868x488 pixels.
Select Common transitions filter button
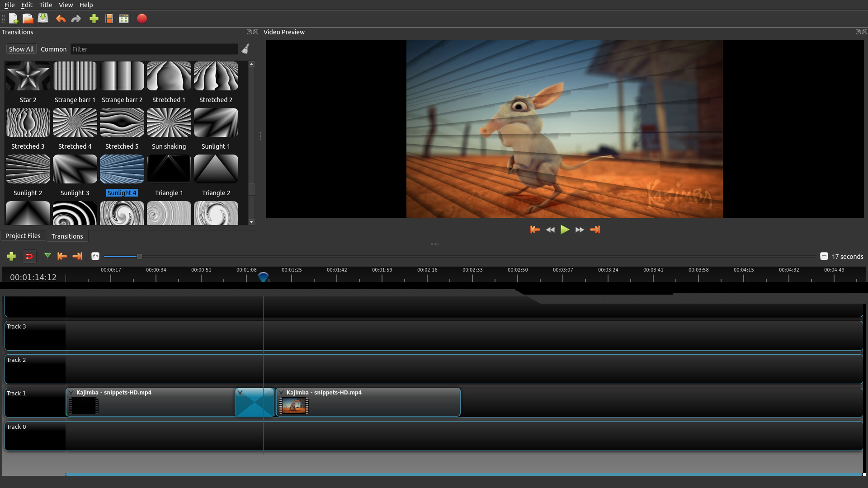(53, 49)
